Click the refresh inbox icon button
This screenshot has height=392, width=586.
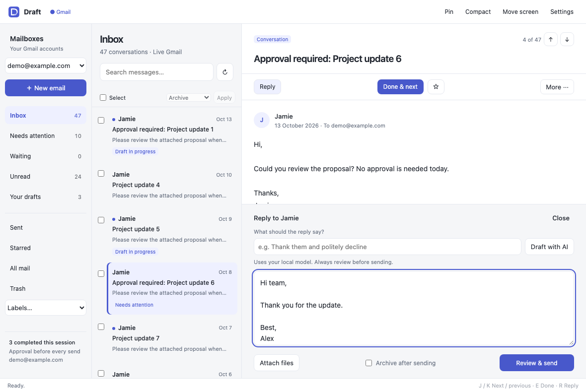tap(225, 72)
